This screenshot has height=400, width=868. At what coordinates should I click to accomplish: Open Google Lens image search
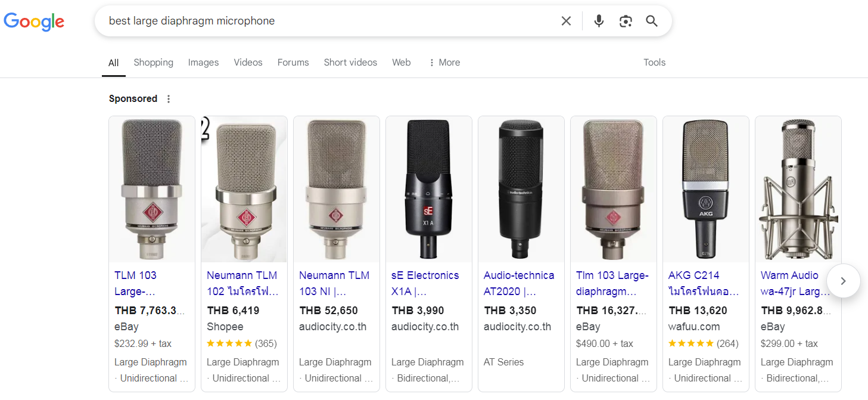[x=626, y=21]
